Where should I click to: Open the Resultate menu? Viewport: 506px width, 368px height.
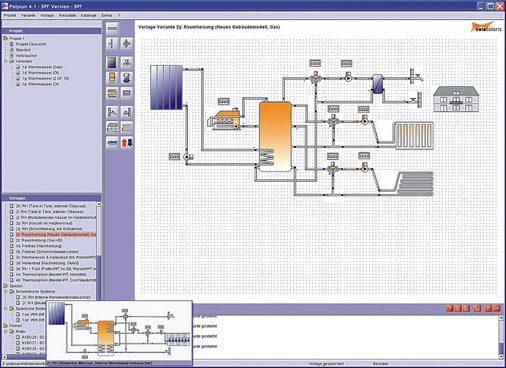point(67,15)
